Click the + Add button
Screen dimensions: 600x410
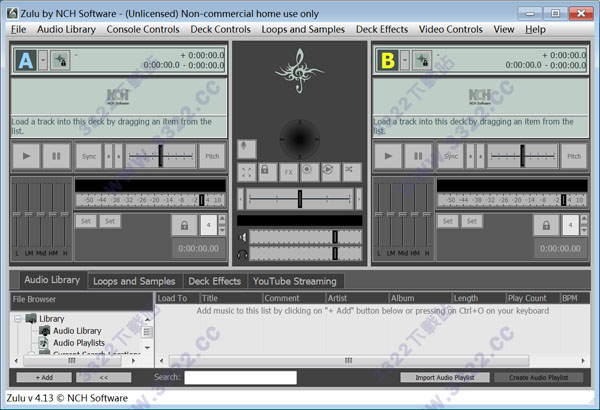click(x=44, y=377)
